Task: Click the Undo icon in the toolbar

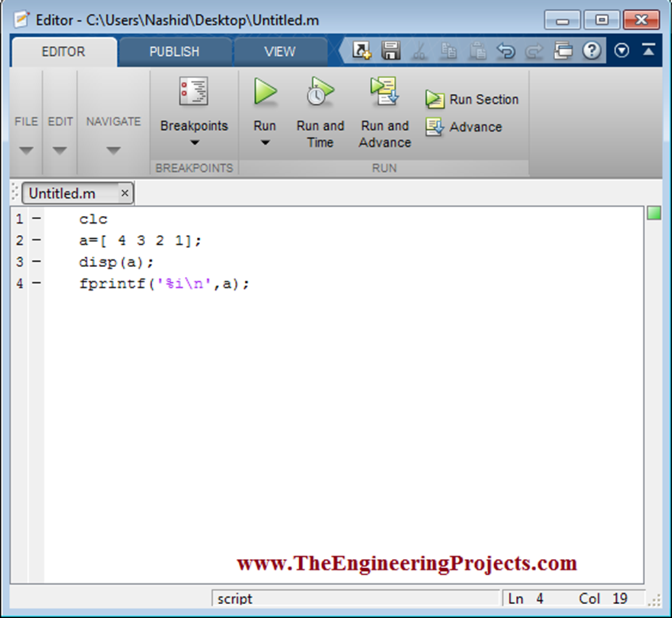Action: tap(505, 51)
